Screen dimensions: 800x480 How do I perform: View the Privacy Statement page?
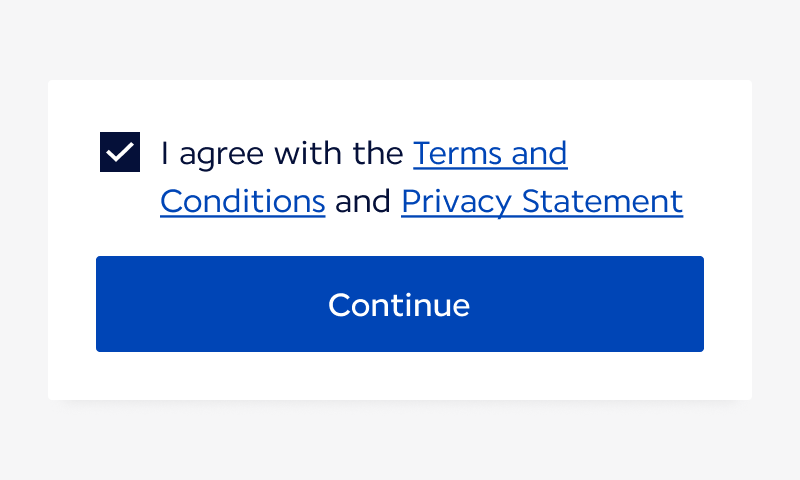coord(541,201)
